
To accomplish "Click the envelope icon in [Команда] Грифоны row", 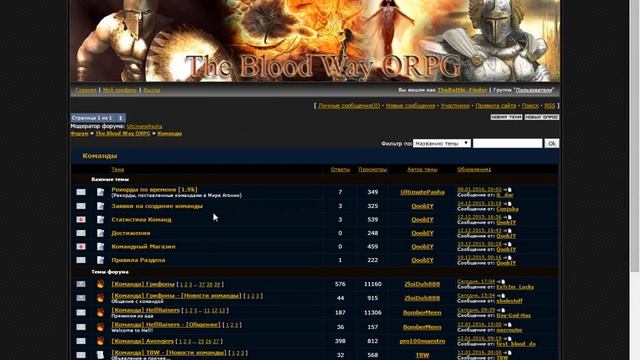I will (81, 284).
